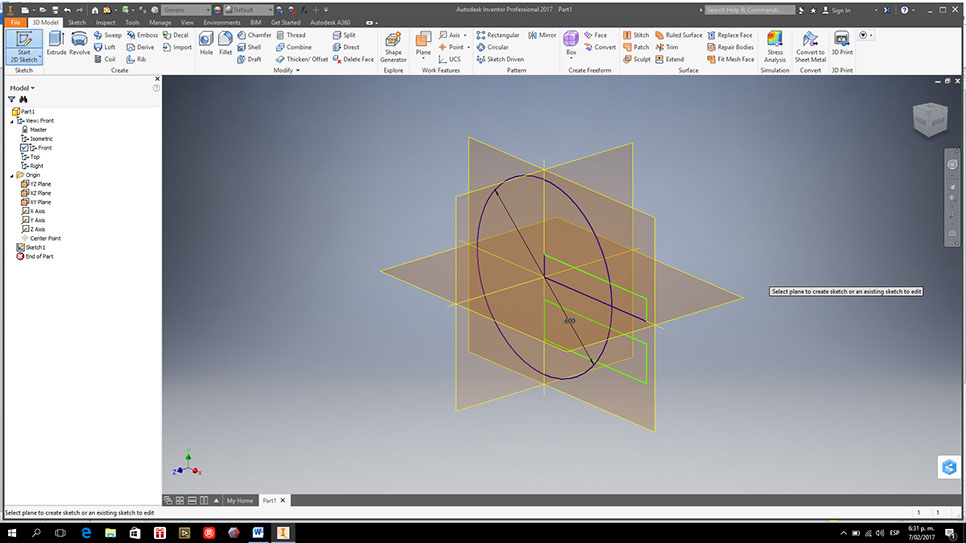966x543 pixels.
Task: Select Rectangular pattern tool
Action: pos(498,35)
